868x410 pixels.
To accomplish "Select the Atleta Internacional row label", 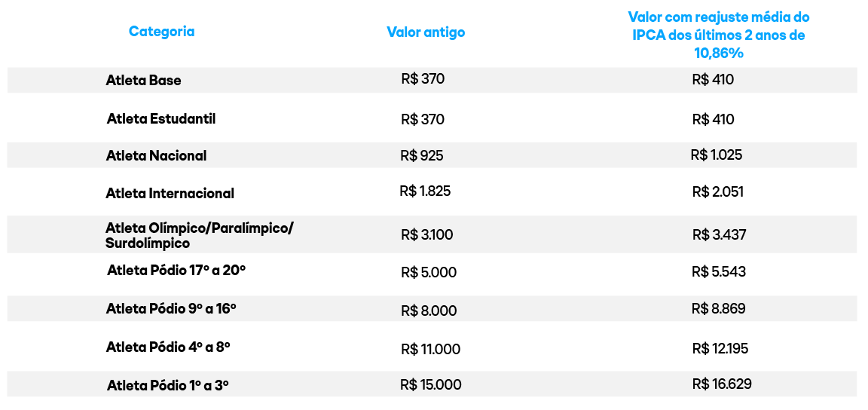I will [170, 194].
